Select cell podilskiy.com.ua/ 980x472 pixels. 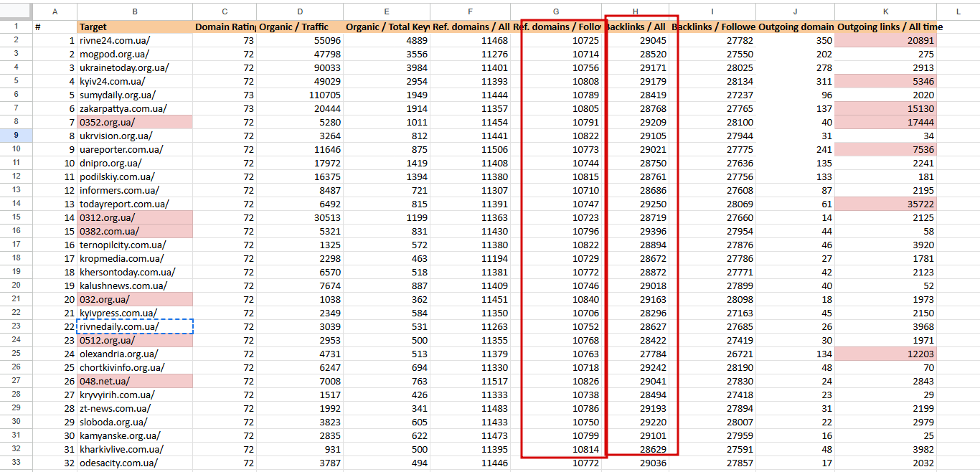tap(135, 176)
